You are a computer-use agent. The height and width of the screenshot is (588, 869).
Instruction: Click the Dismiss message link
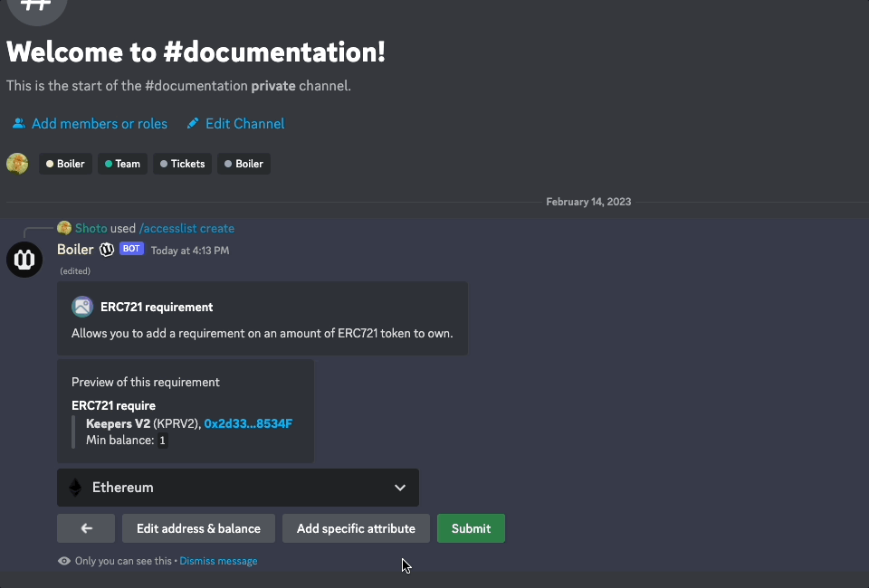218,561
